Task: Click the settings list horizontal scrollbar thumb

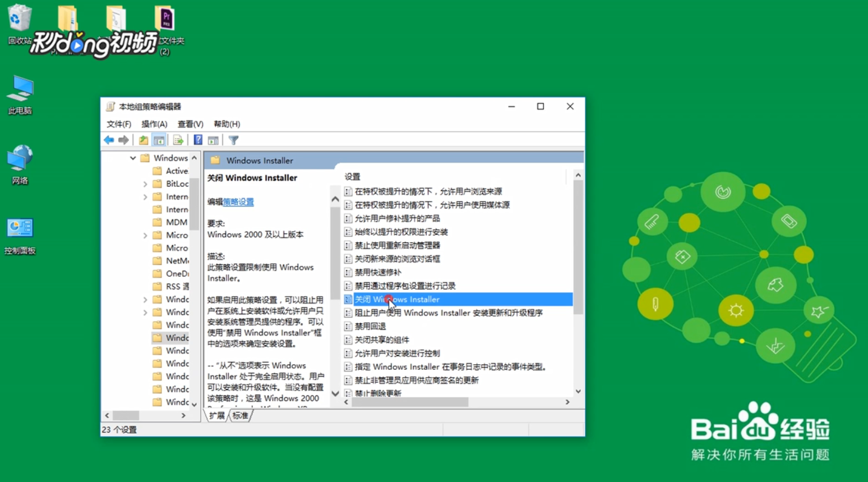Action: (x=410, y=402)
